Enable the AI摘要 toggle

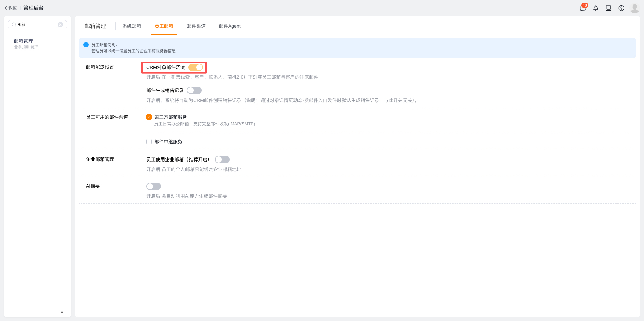(154, 186)
